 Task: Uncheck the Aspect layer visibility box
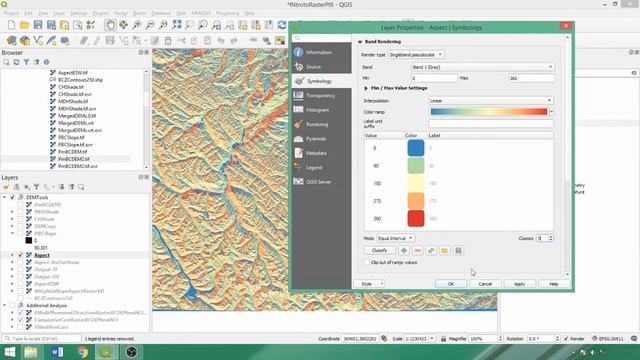(20, 255)
